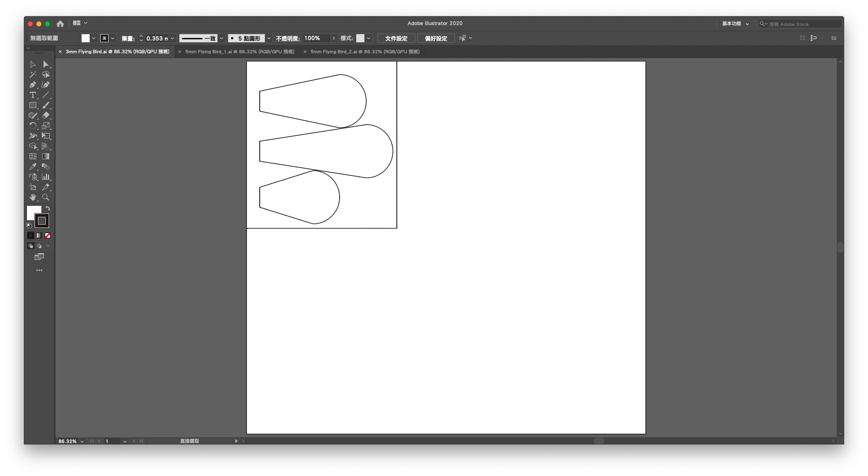Viewport: 868px width, 476px height.
Task: Select the Selection tool (black arrow)
Action: tap(33, 64)
